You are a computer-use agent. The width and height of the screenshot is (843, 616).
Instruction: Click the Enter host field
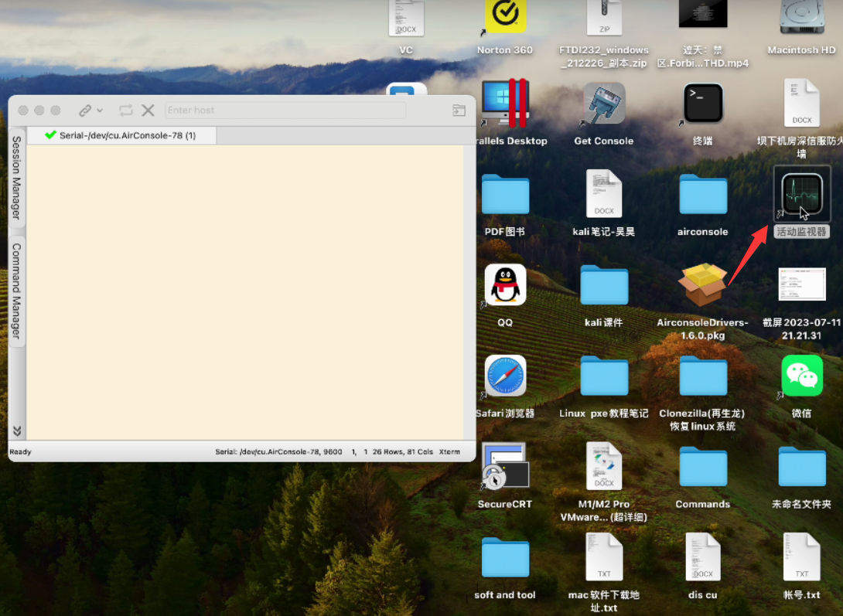point(285,110)
